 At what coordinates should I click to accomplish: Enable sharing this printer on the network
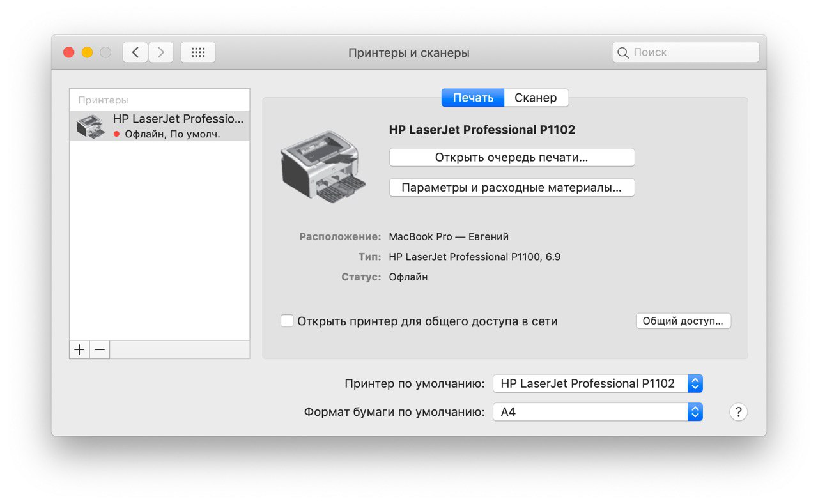point(288,321)
